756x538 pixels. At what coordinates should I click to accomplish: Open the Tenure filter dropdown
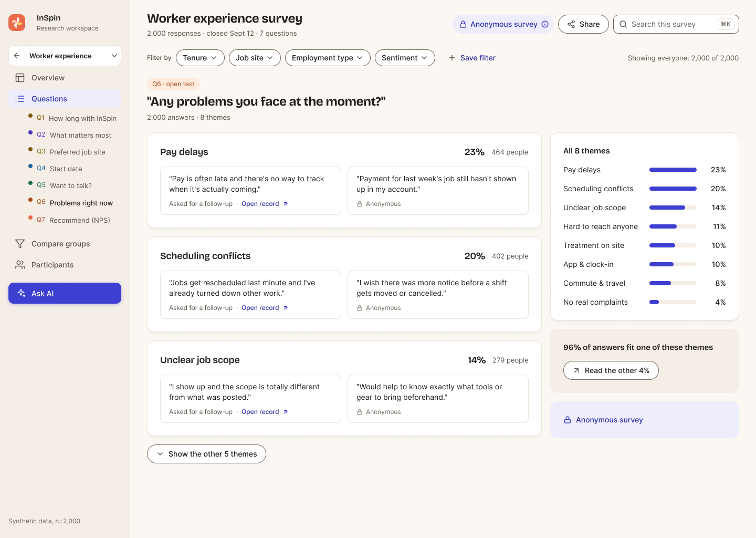coord(200,58)
